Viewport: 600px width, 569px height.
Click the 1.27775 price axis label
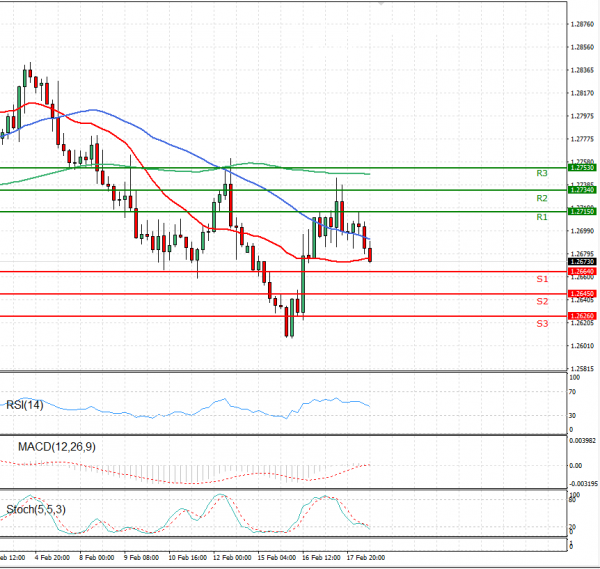pyautogui.click(x=582, y=139)
